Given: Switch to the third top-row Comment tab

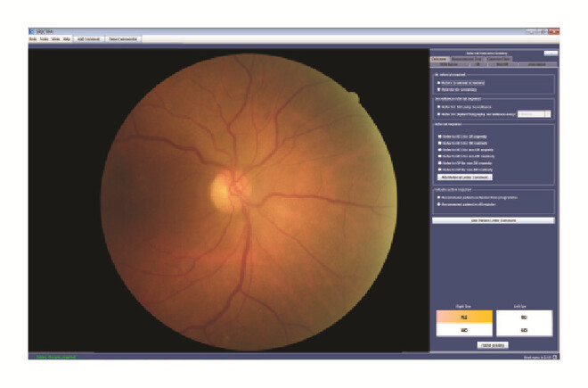Looking at the screenshot, I should click(x=499, y=59).
